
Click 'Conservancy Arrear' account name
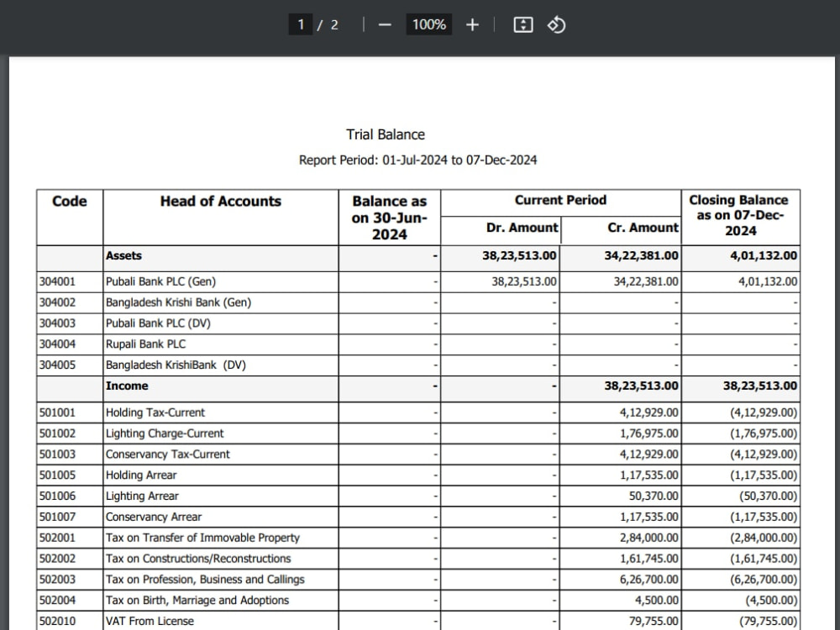[x=154, y=517]
